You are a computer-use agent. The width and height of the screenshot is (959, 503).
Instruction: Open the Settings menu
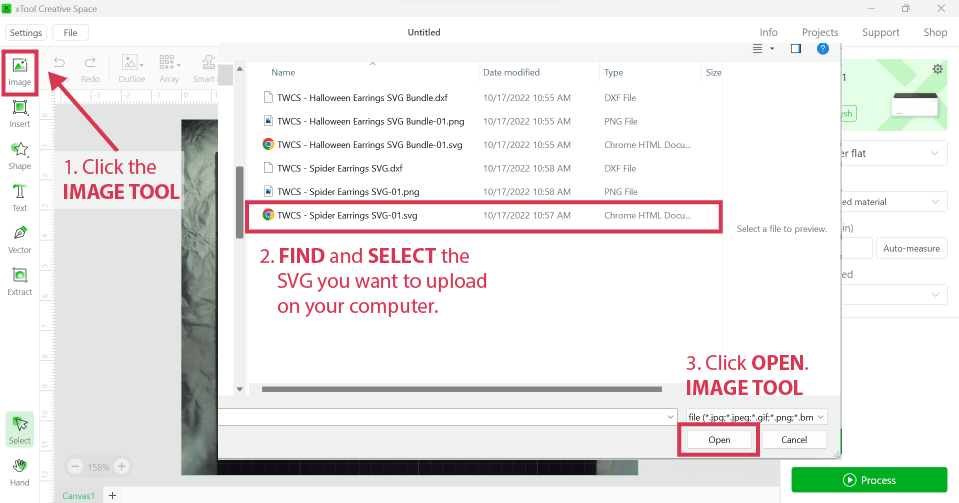(26, 32)
